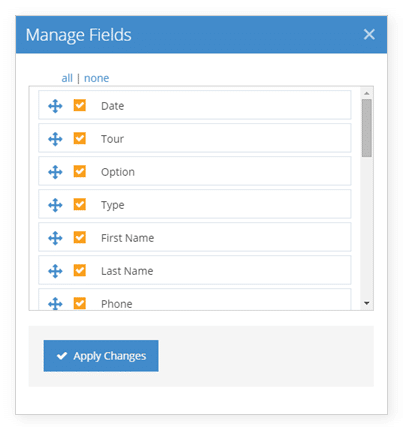Click the move handle icon for Tour
Image resolution: width=403 pixels, height=430 pixels.
point(55,139)
